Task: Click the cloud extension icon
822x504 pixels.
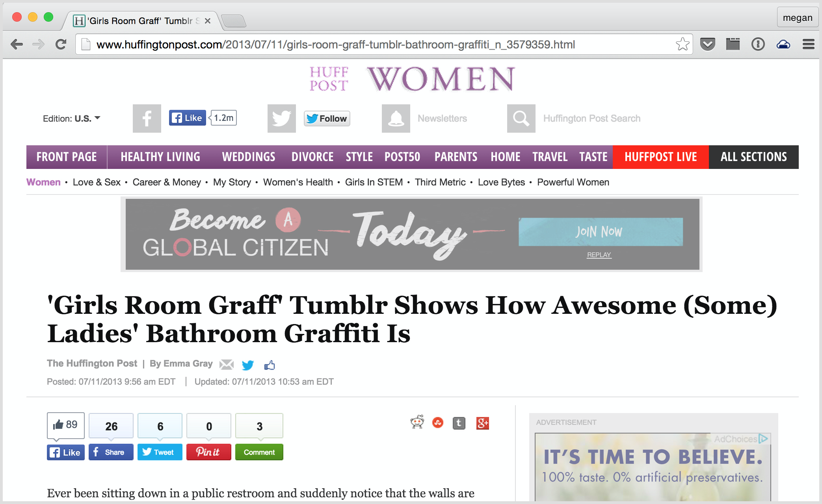Action: coord(783,44)
